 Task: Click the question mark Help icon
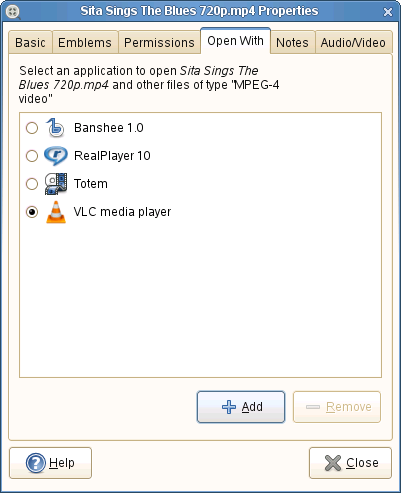click(x=36, y=463)
